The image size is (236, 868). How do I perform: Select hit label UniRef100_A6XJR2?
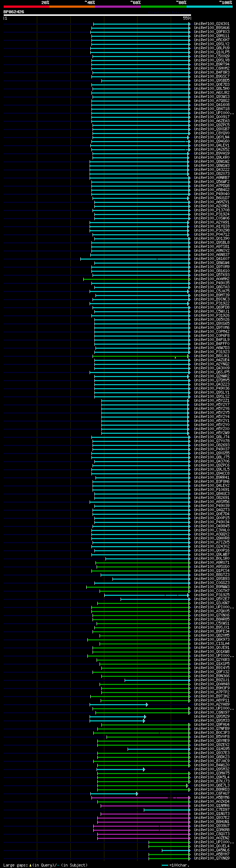coord(212,93)
